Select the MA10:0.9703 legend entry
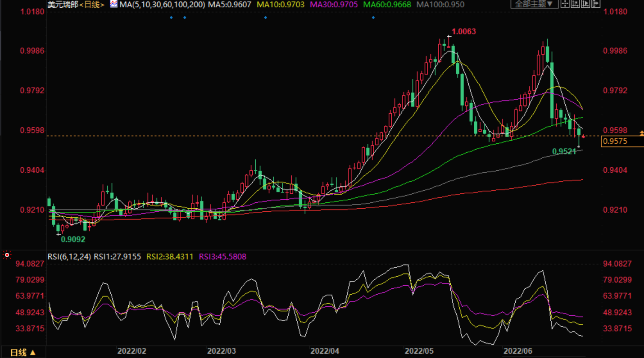The height and width of the screenshot is (358, 644). tap(281, 5)
